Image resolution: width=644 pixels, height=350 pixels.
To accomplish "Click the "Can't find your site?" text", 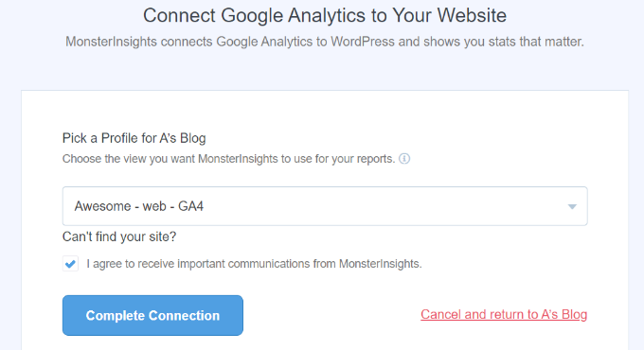I will [x=119, y=236].
